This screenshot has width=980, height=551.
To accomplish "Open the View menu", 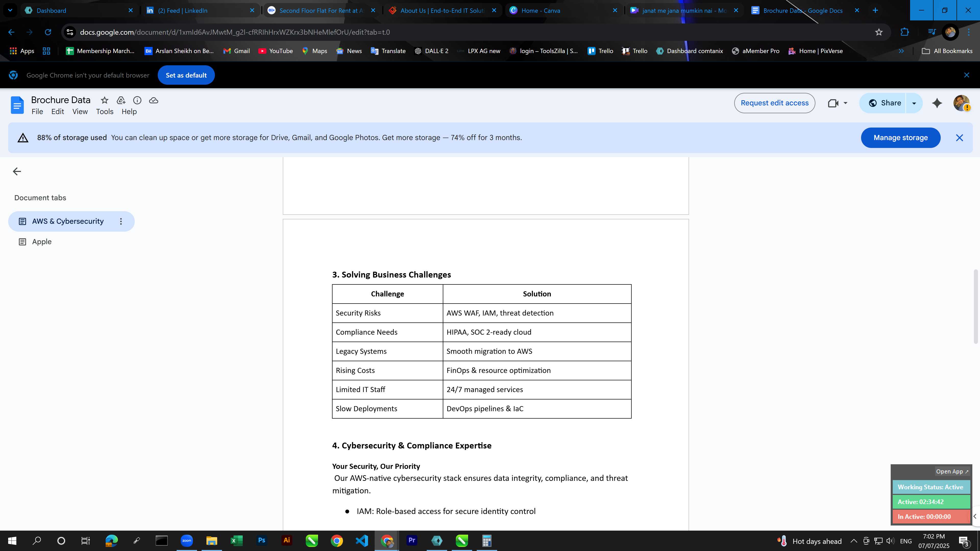I will pyautogui.click(x=80, y=112).
